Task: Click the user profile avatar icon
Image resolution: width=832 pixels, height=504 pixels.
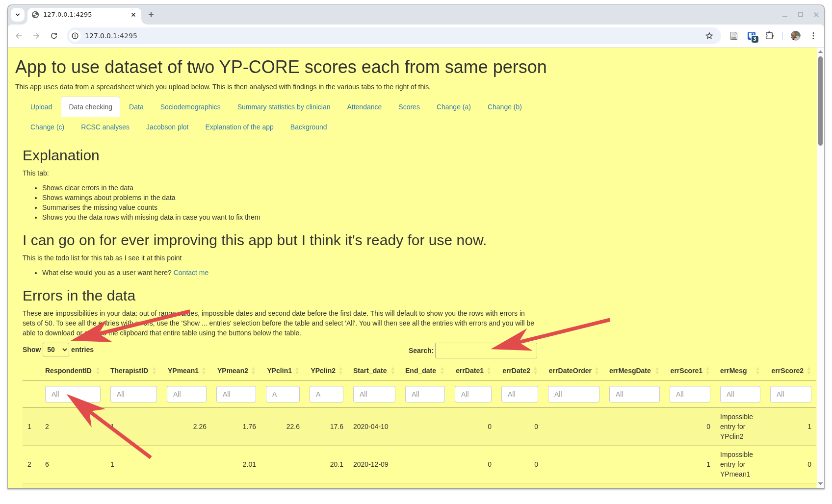Action: [x=795, y=36]
